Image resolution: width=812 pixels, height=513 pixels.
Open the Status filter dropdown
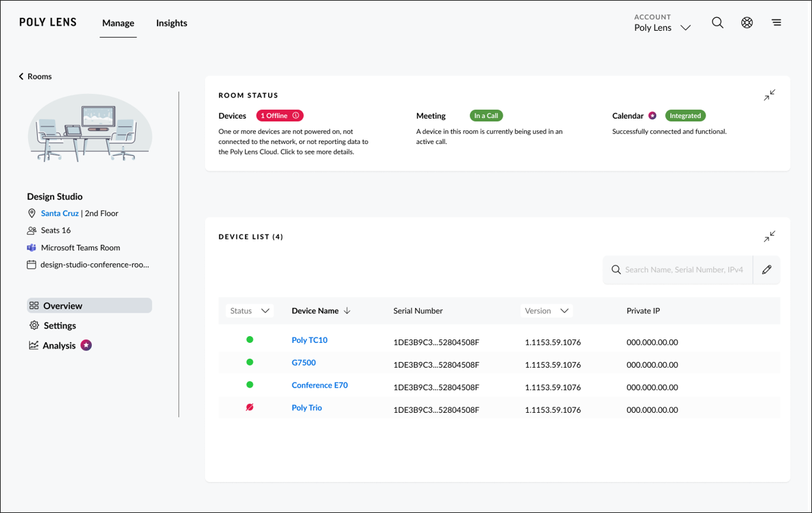click(x=250, y=310)
